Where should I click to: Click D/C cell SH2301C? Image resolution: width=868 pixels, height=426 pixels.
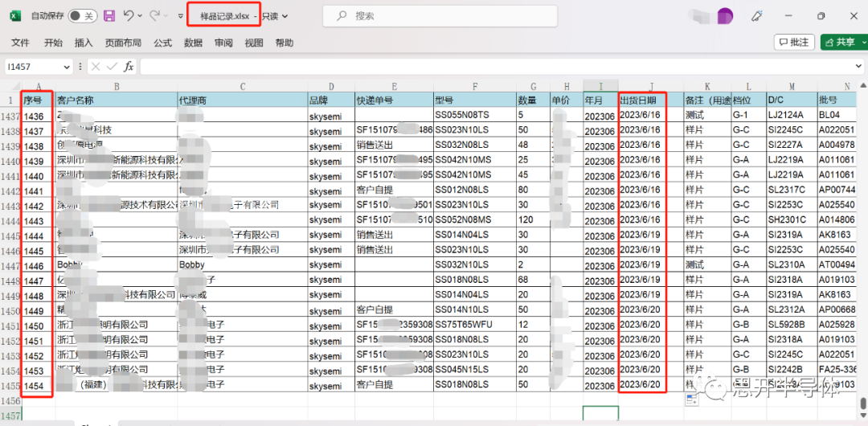point(792,220)
